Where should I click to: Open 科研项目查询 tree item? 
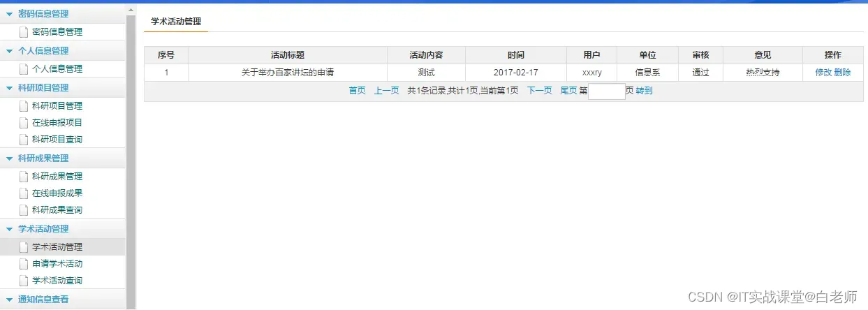[x=57, y=140]
